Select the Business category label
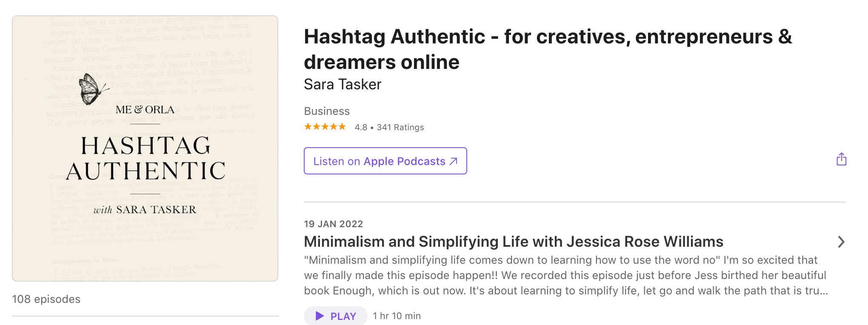868x325 pixels. pos(327,111)
